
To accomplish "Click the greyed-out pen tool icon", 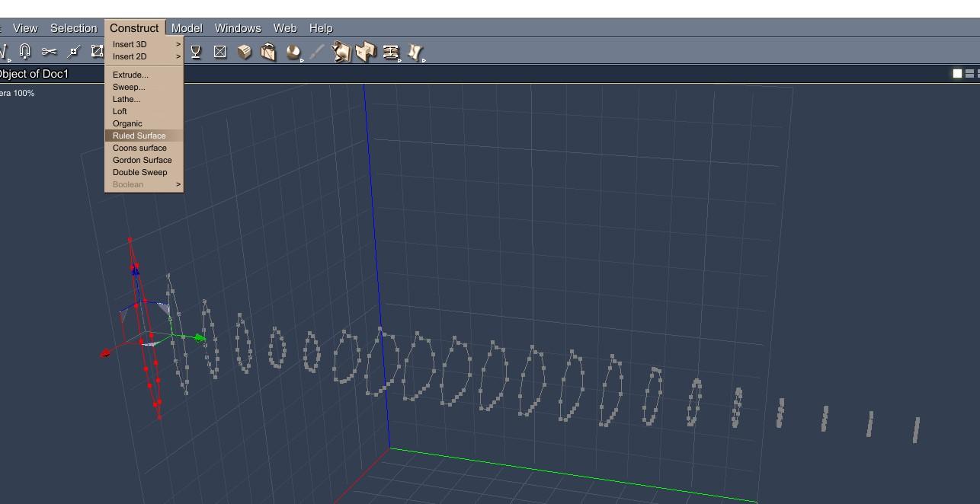I will tap(318, 52).
